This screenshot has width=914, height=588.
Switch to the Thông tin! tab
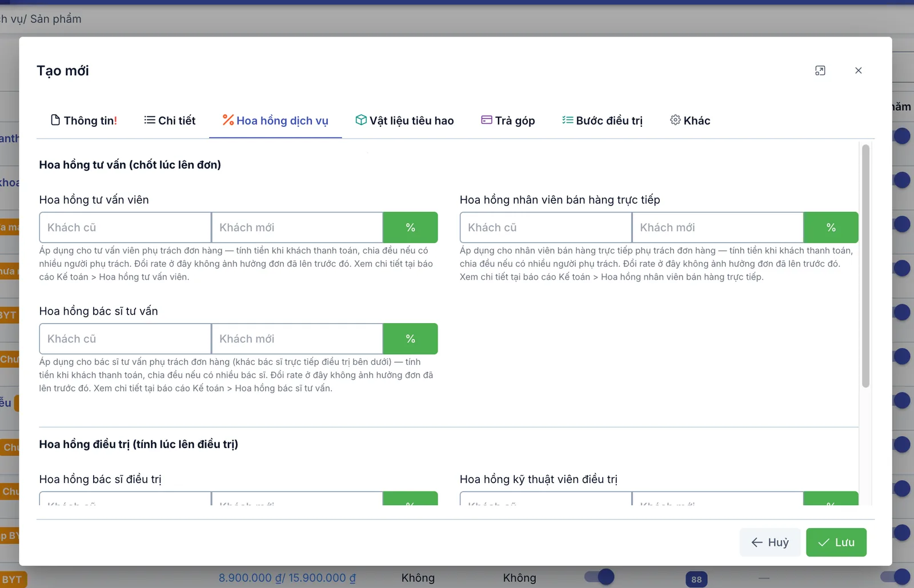point(84,120)
